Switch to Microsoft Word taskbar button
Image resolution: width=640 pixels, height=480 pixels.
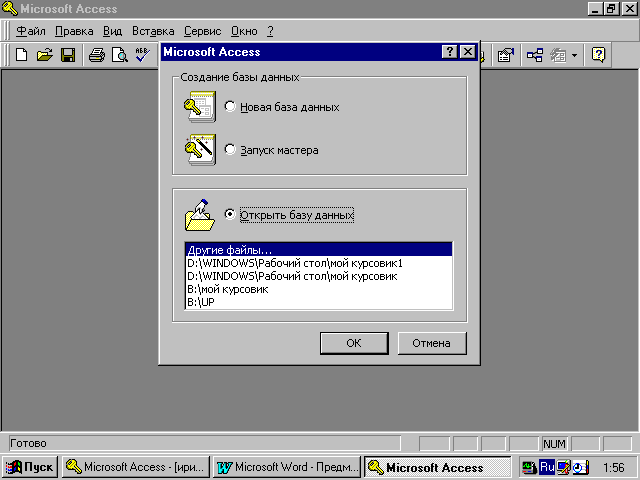click(x=287, y=467)
